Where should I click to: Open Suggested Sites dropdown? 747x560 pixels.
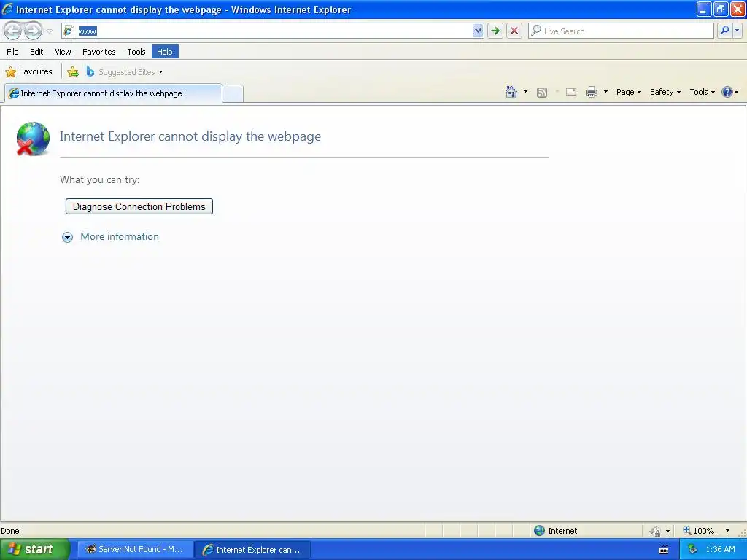[125, 72]
